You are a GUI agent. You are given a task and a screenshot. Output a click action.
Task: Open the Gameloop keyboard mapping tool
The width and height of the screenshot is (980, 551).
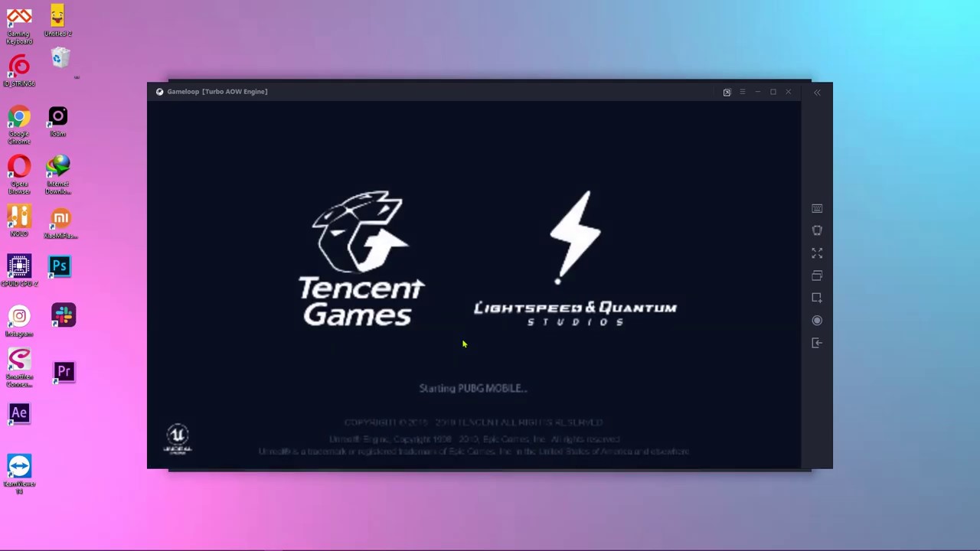tap(817, 208)
